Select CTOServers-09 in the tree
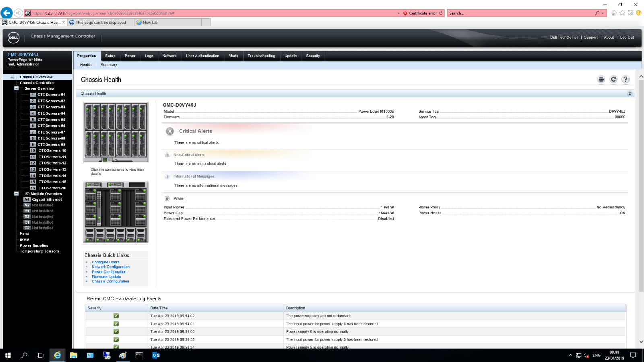This screenshot has width=644, height=362. point(51,145)
